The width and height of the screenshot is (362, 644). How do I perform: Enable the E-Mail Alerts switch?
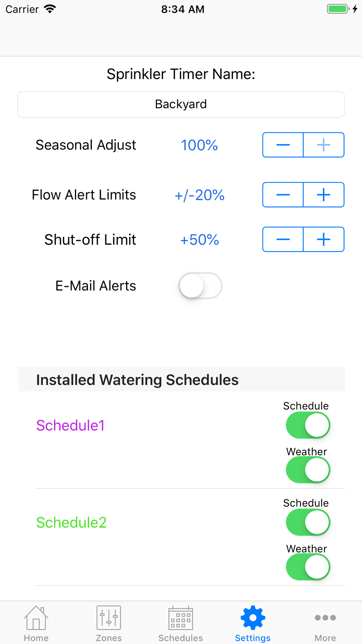click(x=200, y=286)
